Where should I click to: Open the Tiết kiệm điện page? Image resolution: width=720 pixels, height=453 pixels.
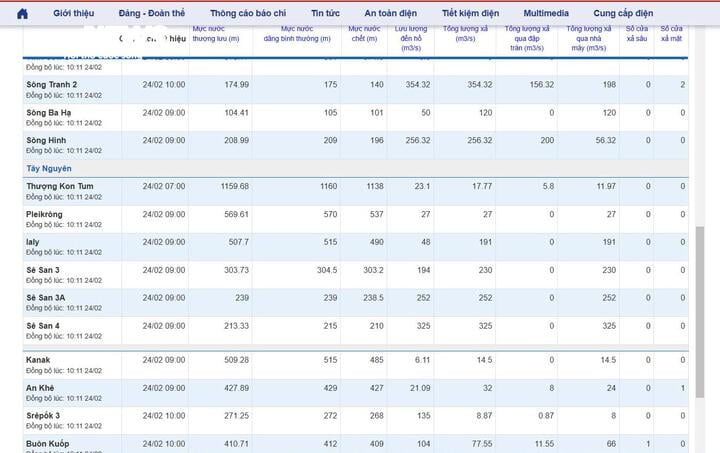coord(470,13)
